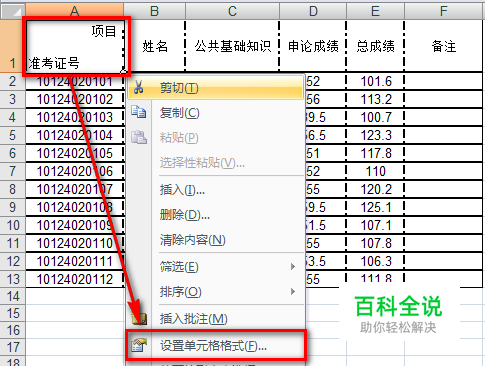The image size is (485, 366).
Task: Select row 13 header
Action: point(13,279)
